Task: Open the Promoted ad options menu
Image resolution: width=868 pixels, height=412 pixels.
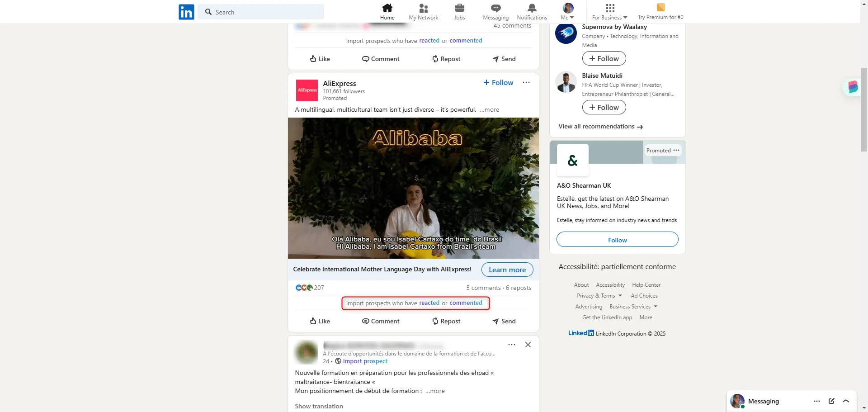Action: tap(676, 151)
